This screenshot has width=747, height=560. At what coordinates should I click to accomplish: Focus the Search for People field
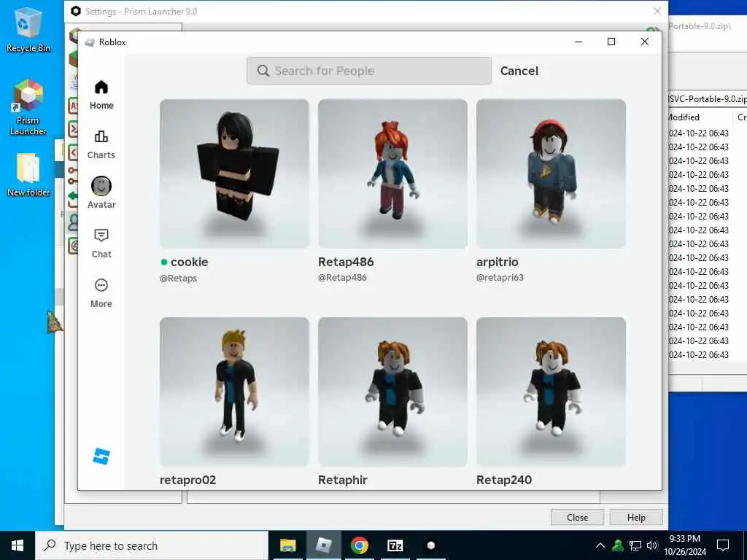click(368, 71)
